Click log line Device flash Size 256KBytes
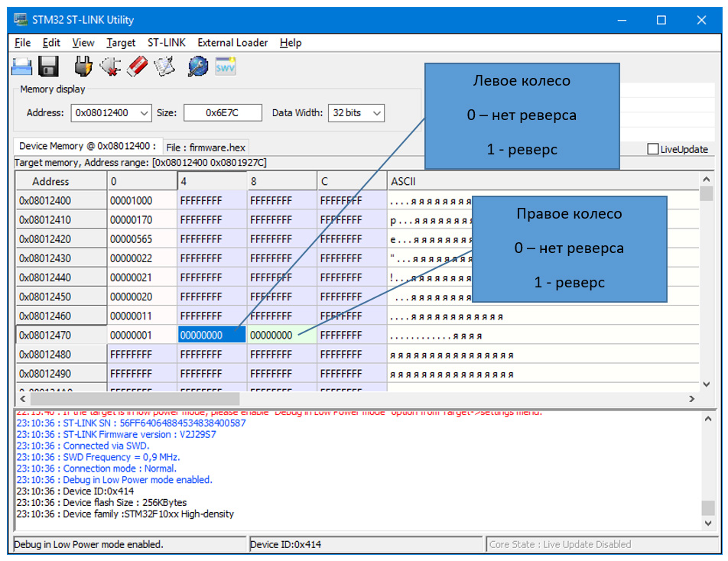The width and height of the screenshot is (728, 561). pos(101,503)
